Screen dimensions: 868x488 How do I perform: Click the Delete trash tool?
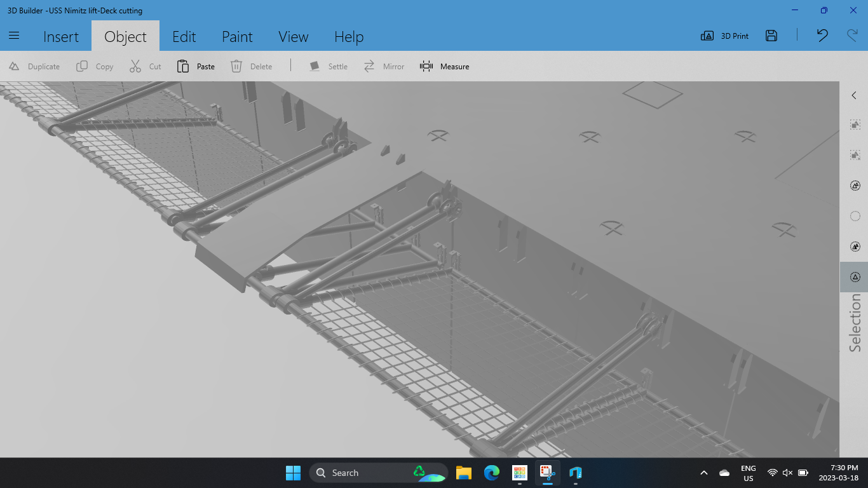[251, 66]
